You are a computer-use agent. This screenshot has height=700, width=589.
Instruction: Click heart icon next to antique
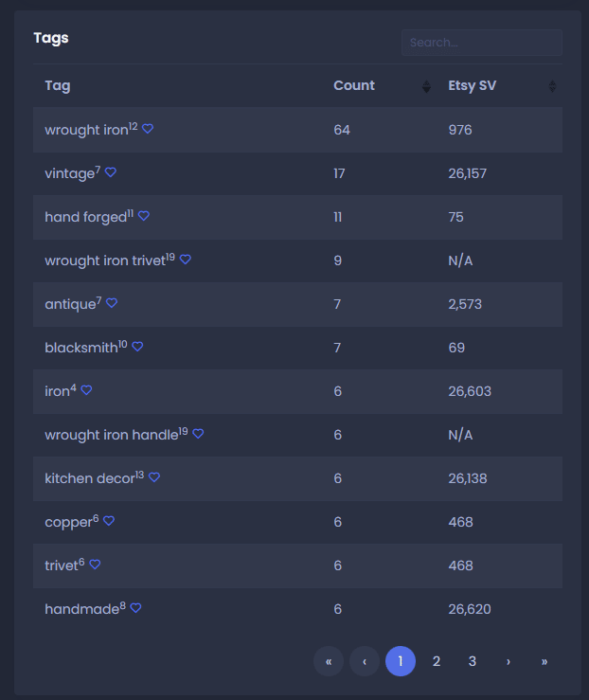(x=112, y=303)
